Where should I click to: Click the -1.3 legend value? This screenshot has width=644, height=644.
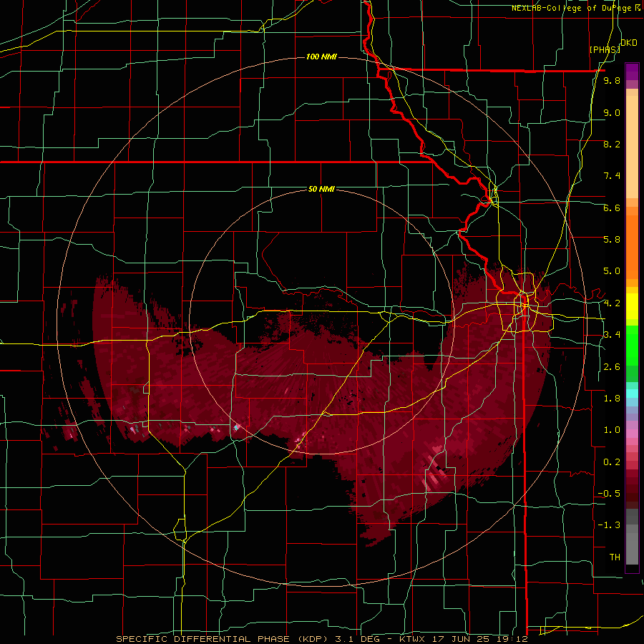(609, 526)
